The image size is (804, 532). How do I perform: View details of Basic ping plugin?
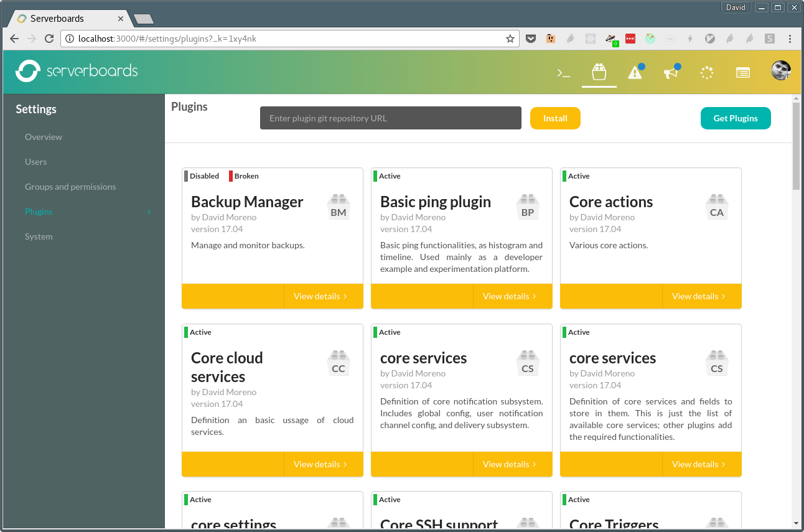tap(510, 296)
